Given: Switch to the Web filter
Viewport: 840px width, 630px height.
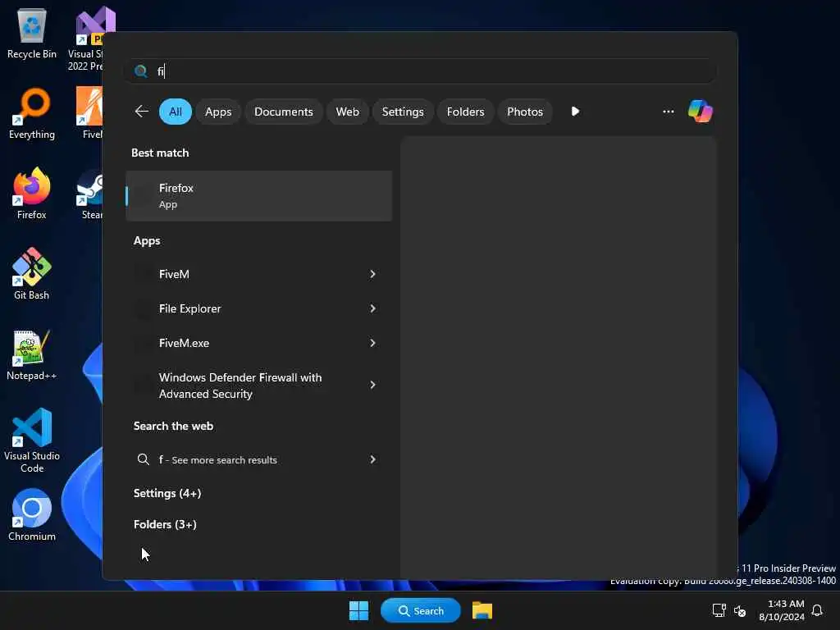Looking at the screenshot, I should [347, 112].
